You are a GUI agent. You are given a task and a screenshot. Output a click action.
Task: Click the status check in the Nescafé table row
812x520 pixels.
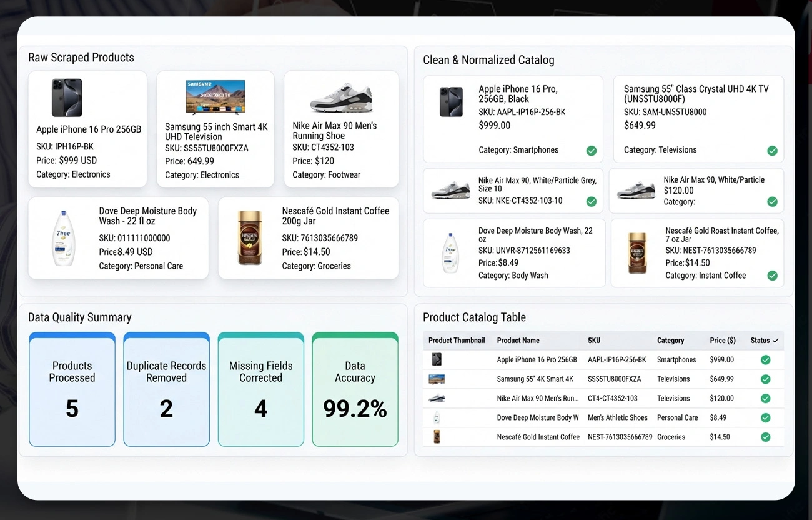[765, 437]
